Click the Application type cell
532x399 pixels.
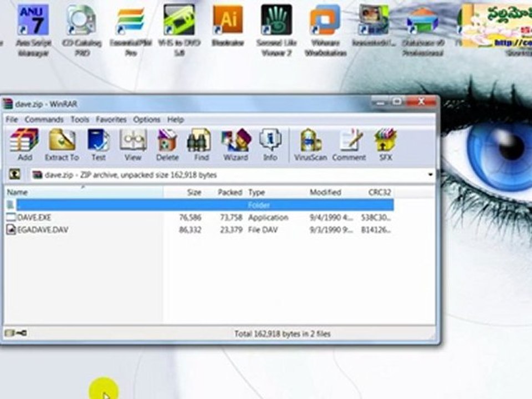[x=268, y=217]
